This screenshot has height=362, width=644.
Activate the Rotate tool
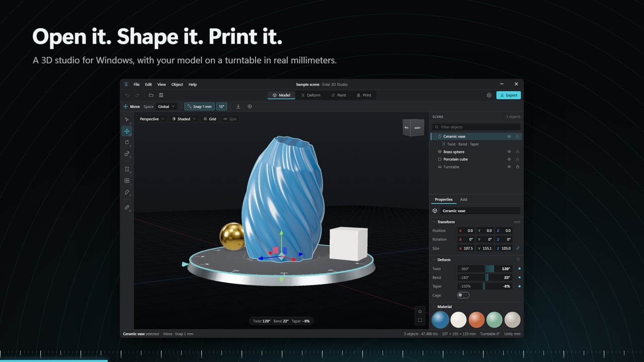pos(127,142)
